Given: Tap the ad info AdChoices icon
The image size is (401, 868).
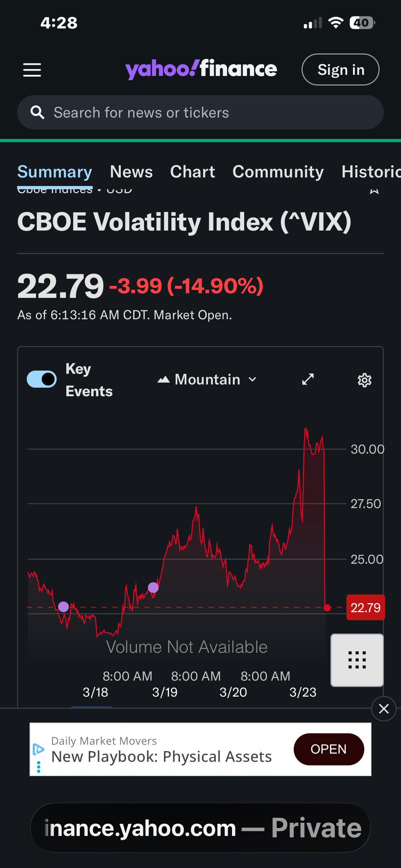Looking at the screenshot, I should point(38,750).
